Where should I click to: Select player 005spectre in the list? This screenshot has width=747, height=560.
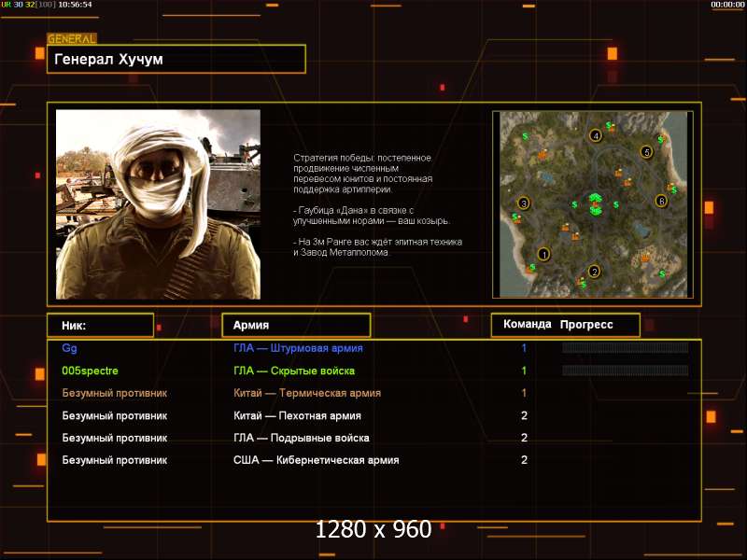(x=90, y=371)
